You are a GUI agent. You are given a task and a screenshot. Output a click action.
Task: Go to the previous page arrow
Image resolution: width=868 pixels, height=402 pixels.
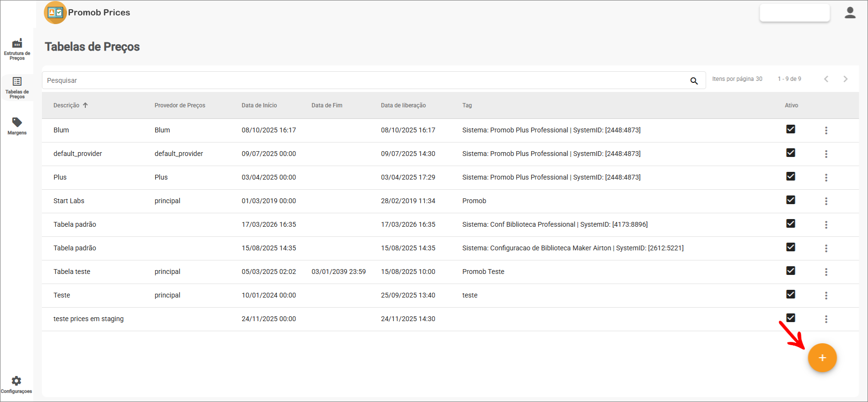pyautogui.click(x=826, y=79)
